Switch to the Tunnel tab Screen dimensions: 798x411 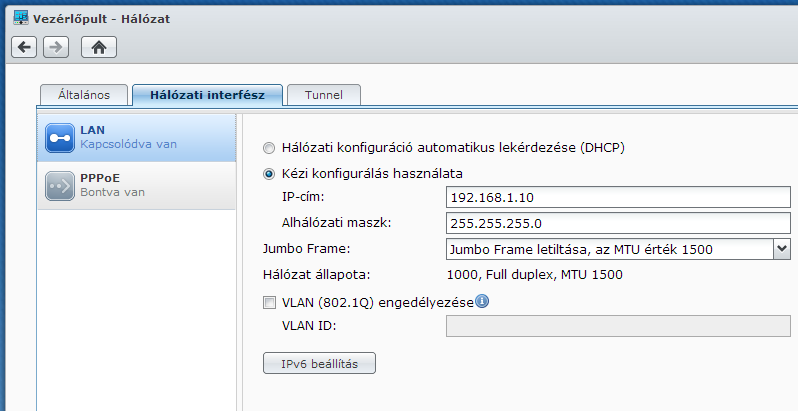point(324,95)
